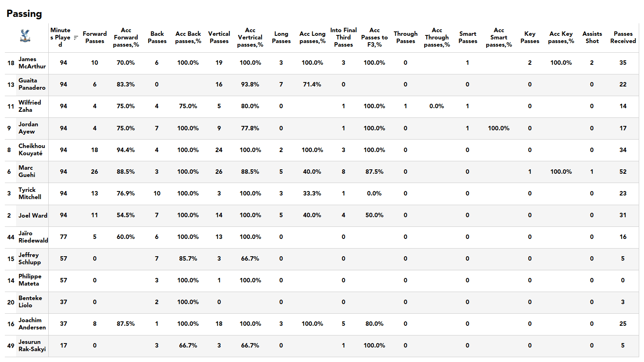Click Joel Ward's 54.5% forward pass accuracy
The height and width of the screenshot is (362, 644).
[x=126, y=215]
